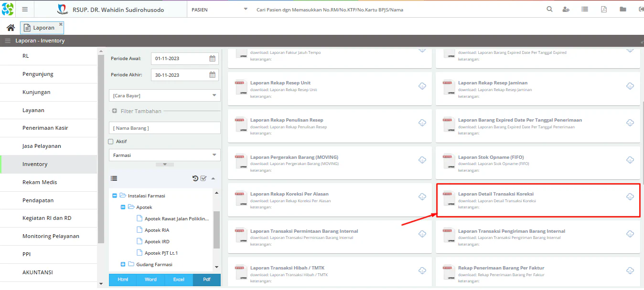The image size is (644, 290).
Task: Go to home via house icon
Action: pyautogui.click(x=11, y=28)
